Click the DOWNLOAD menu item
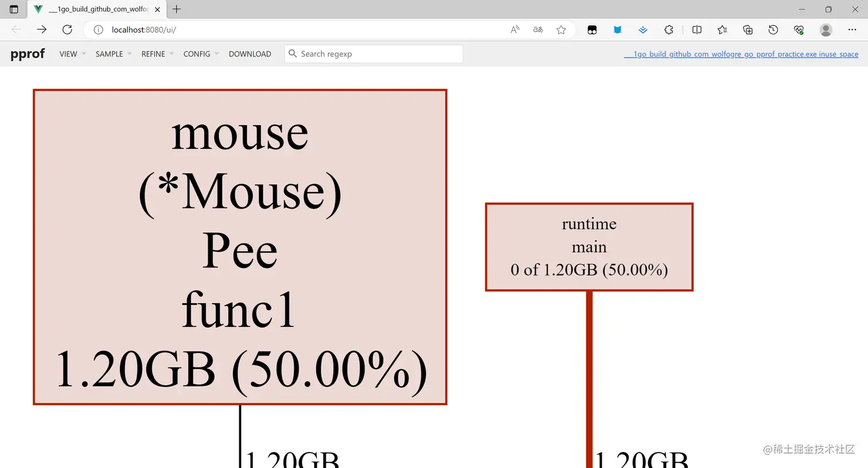The height and width of the screenshot is (468, 868). point(250,54)
